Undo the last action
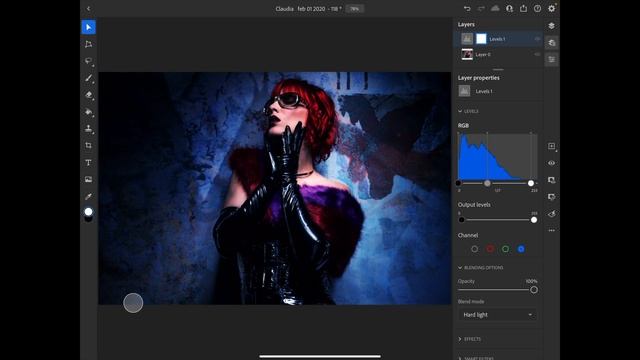This screenshot has width=640, height=360. 467,9
